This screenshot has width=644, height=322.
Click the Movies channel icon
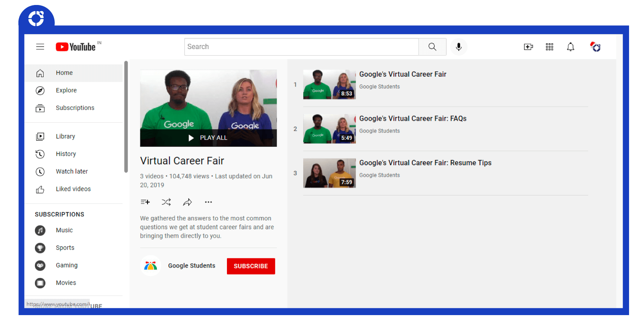(x=40, y=283)
